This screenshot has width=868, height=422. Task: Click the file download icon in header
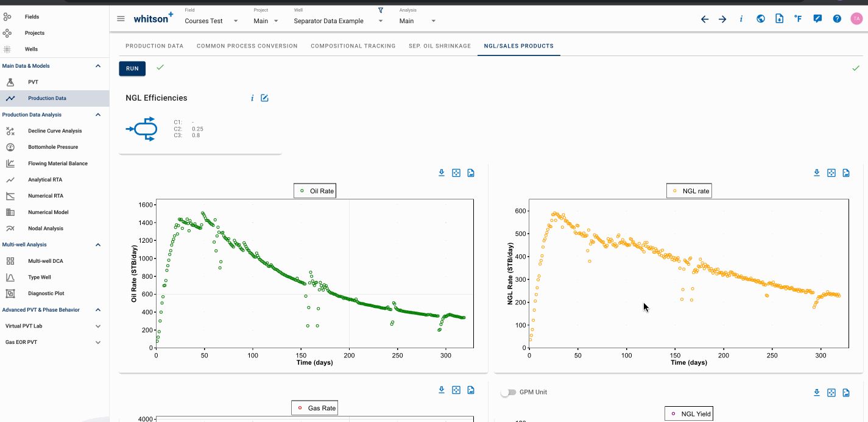(779, 19)
